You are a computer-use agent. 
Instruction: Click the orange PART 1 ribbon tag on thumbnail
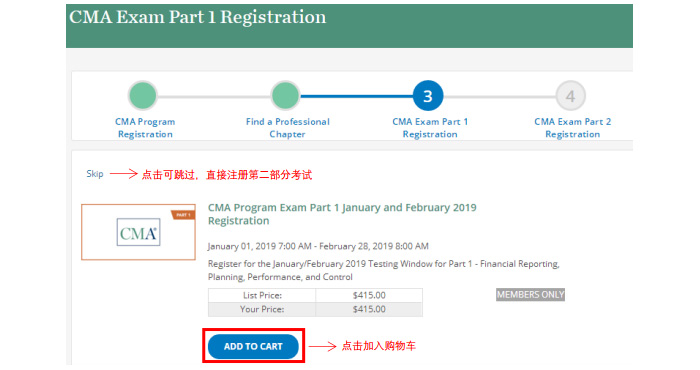(x=183, y=215)
